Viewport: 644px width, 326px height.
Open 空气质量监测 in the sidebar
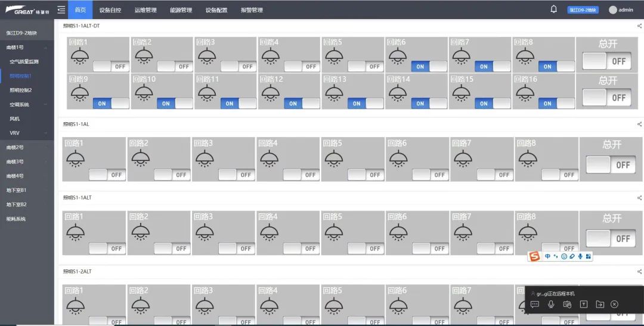click(24, 61)
